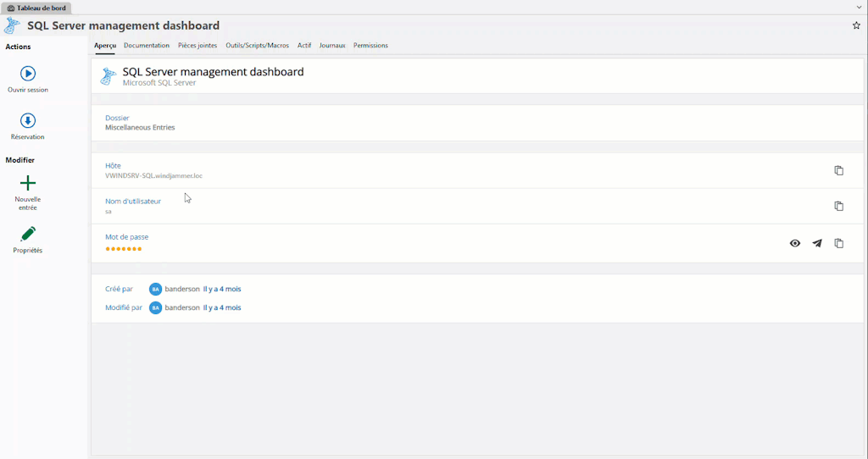Open the Pièces jointes tab
Screen dimensions: 868x459
[x=198, y=46]
